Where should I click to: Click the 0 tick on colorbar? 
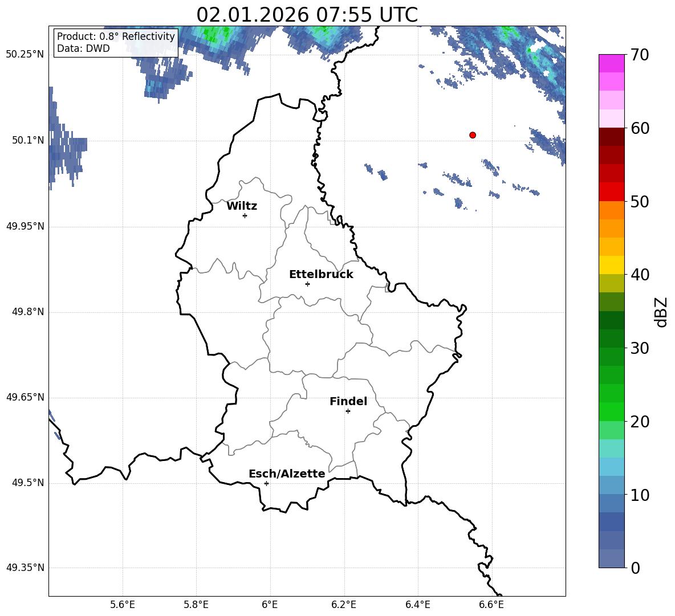tap(636, 568)
